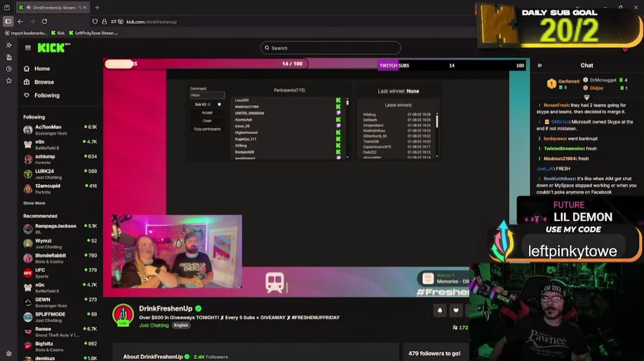Screen dimensions: 644x361
Task: Open RampageJackson recommended channel
Action: click(x=60, y=229)
